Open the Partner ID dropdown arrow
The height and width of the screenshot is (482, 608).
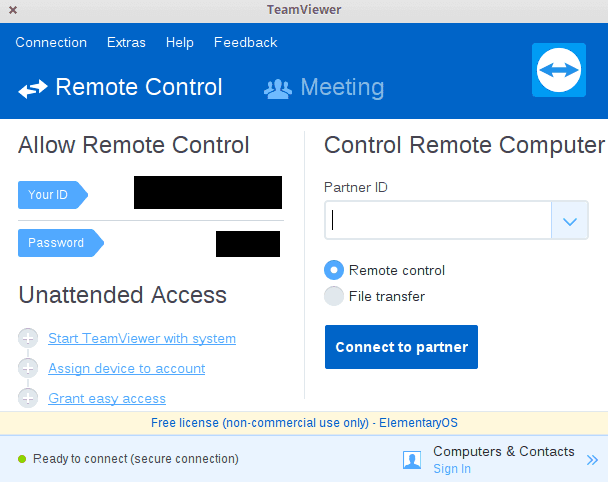coord(570,221)
